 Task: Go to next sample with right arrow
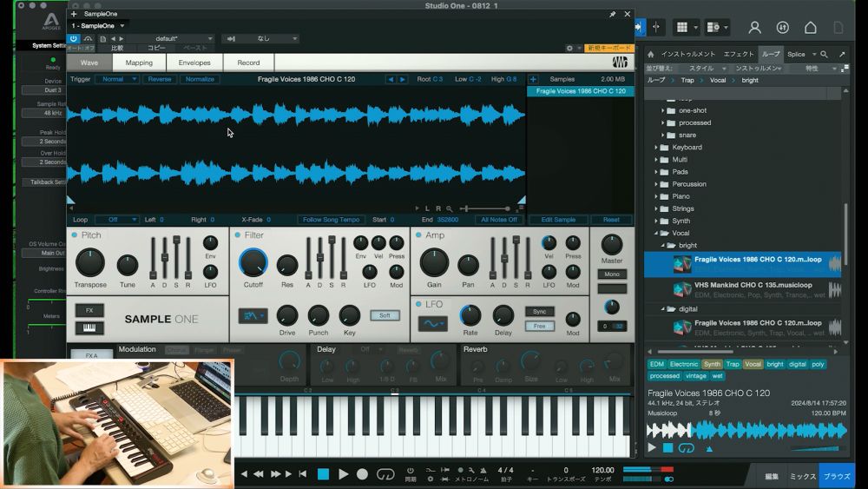[403, 79]
